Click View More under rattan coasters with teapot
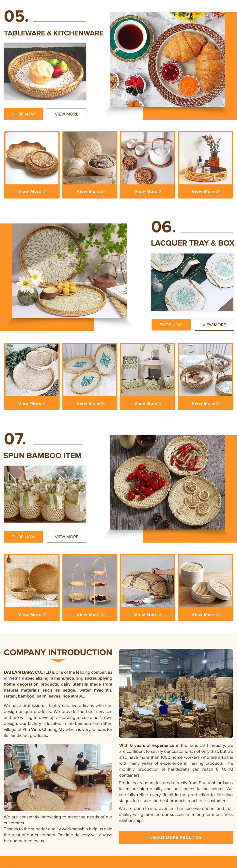This screenshot has height=868, width=237. 148,191
